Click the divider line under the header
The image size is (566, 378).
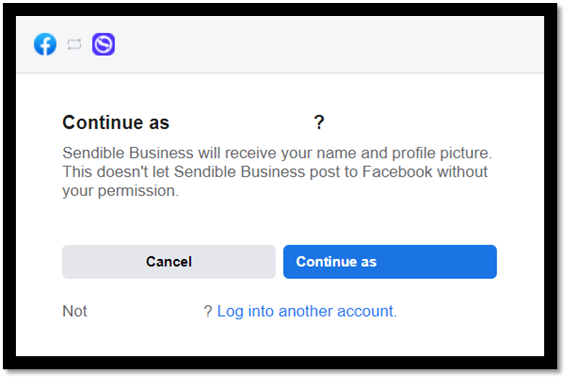point(280,73)
